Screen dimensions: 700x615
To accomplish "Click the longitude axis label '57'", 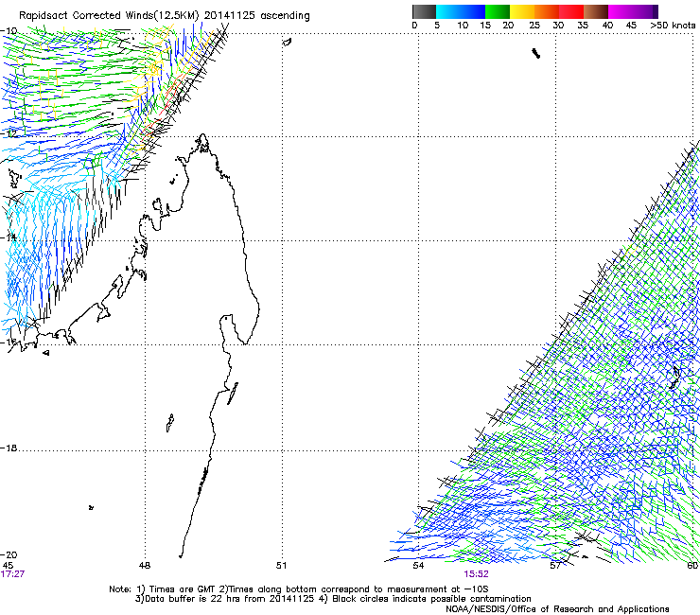I will click(x=555, y=566).
